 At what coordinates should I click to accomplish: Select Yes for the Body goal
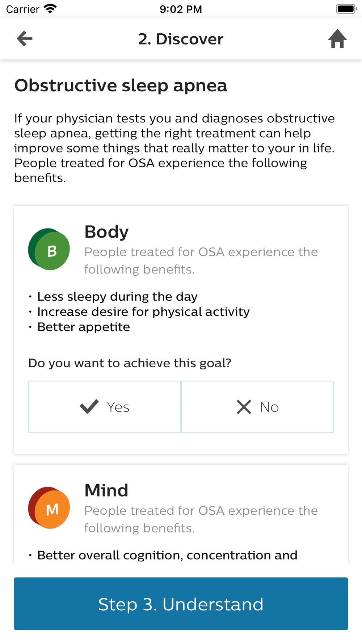pyautogui.click(x=105, y=407)
